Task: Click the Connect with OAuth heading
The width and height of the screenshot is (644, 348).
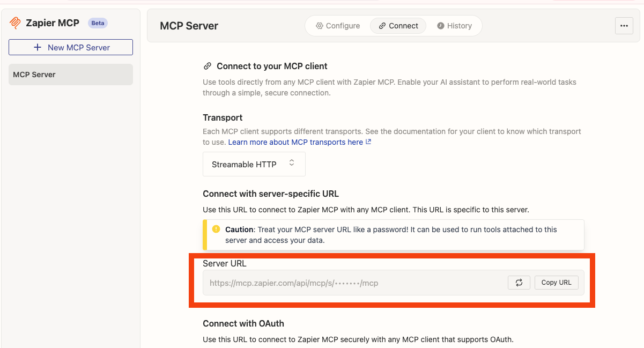Action: tap(243, 323)
